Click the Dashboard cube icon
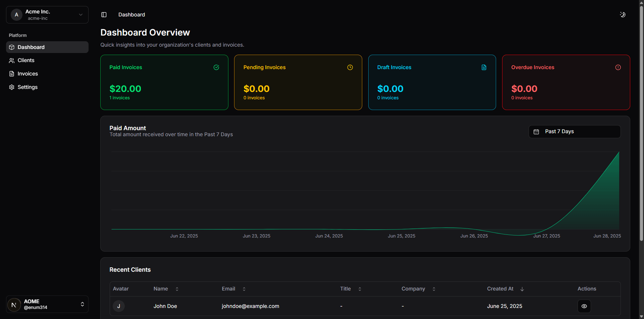The height and width of the screenshot is (319, 644). 12,47
